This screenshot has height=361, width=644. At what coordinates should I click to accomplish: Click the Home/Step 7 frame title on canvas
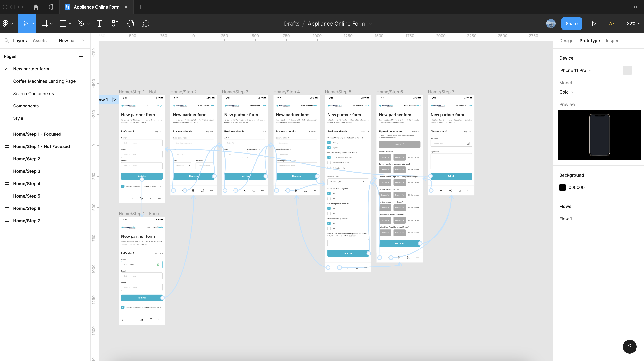coord(441,92)
